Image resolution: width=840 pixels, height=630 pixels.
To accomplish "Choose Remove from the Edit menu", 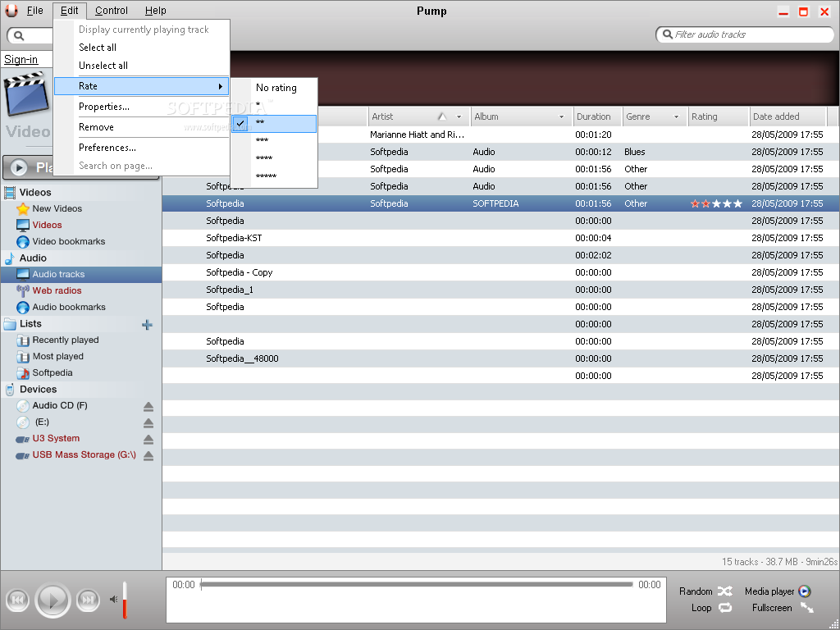I will coord(141,127).
